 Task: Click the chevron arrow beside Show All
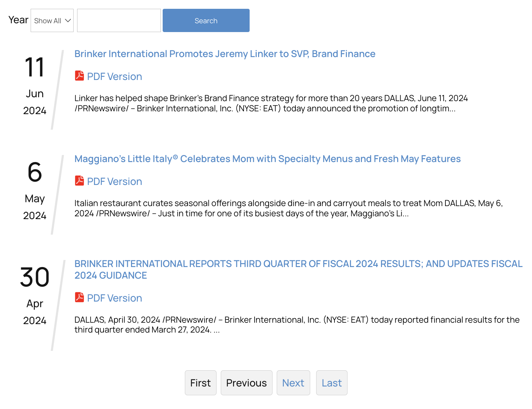68,21
